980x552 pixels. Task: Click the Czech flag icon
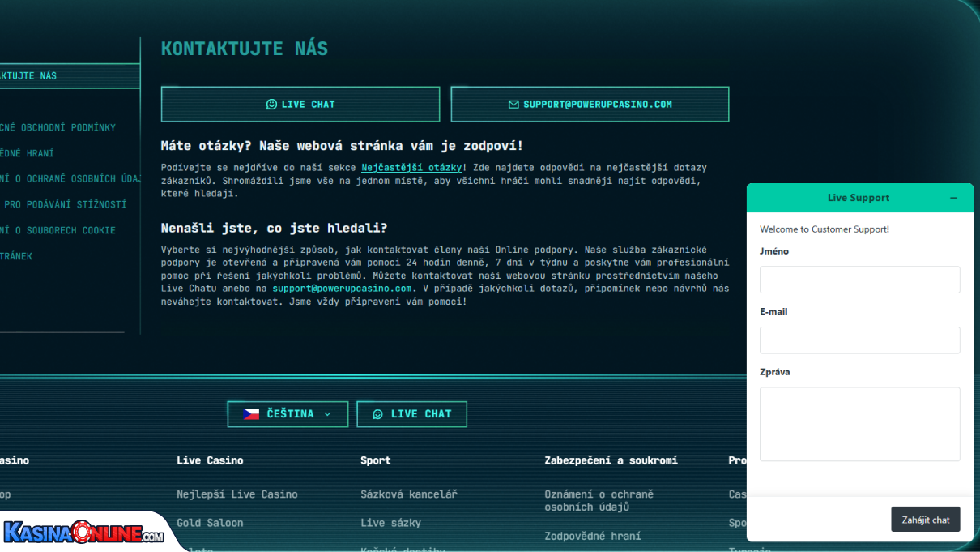(251, 414)
